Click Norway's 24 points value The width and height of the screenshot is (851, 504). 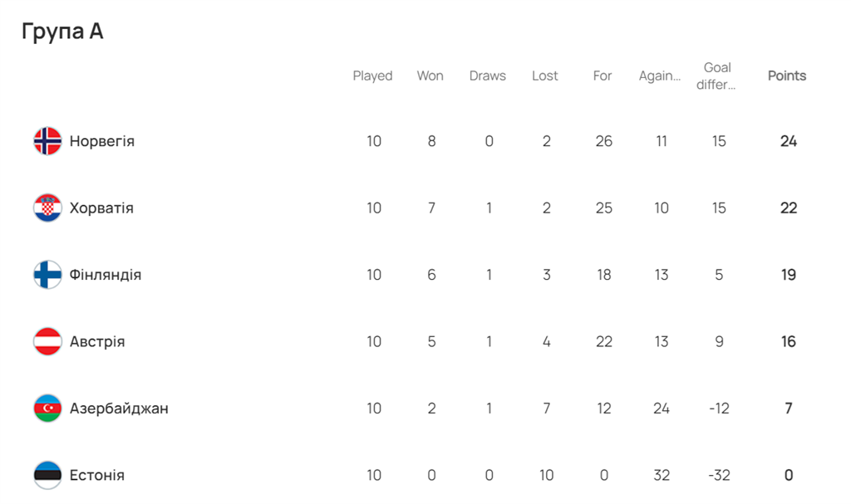[x=788, y=141]
